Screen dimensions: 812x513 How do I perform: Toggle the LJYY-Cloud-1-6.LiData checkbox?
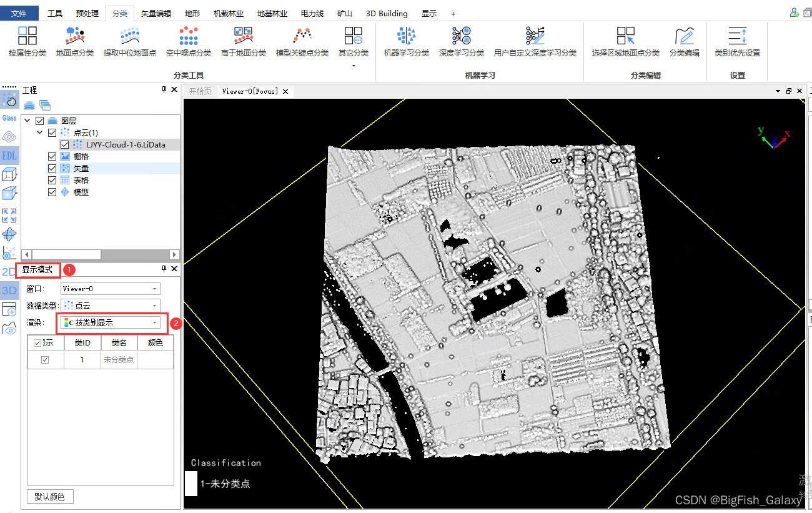tap(64, 144)
